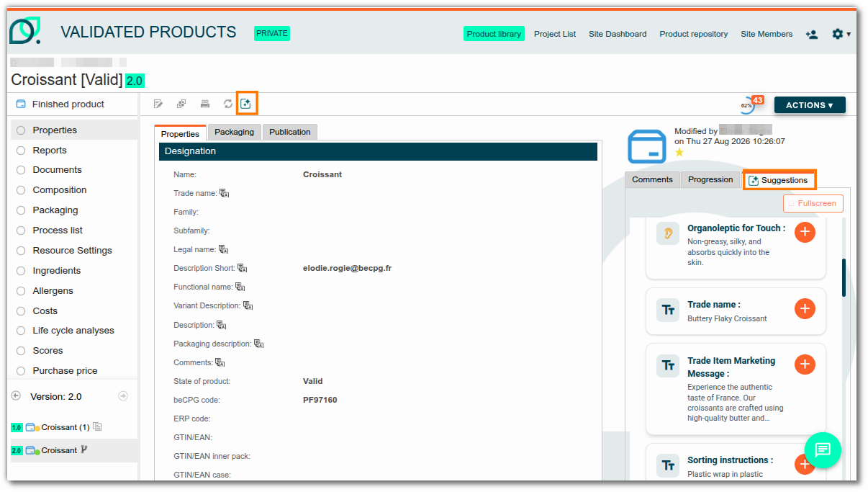This screenshot has width=868, height=492.
Task: Select the Reports radio in sidebar
Action: (21, 151)
